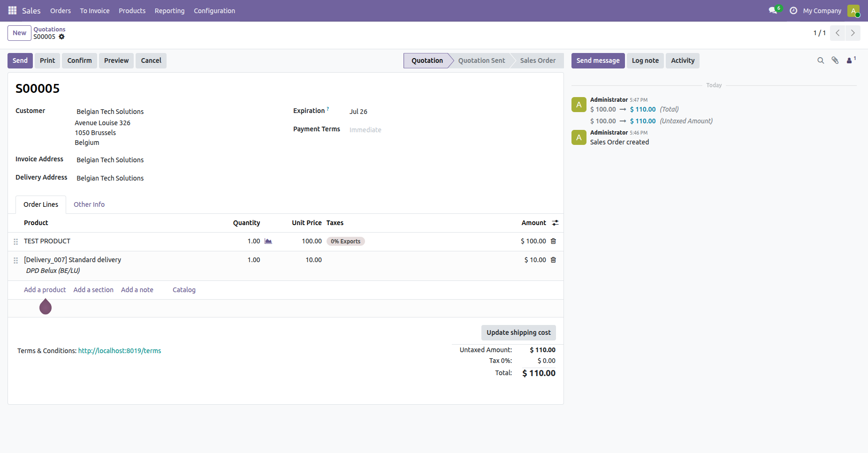
Task: Open the Orders menu
Action: point(61,10)
